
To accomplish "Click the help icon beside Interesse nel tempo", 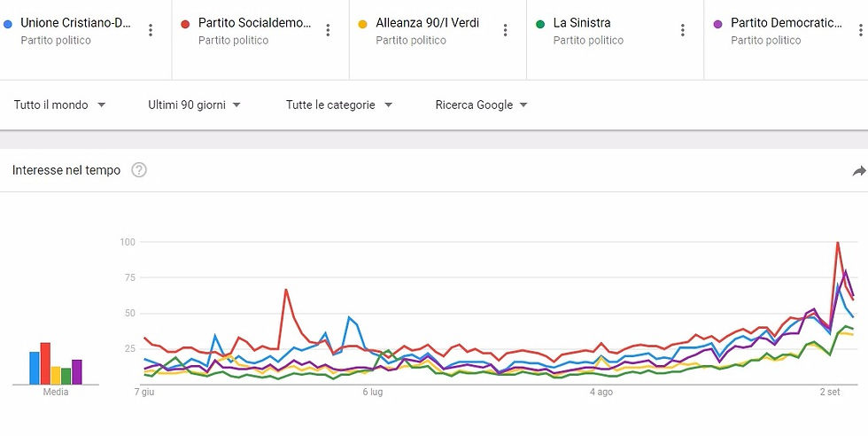I will pos(139,170).
